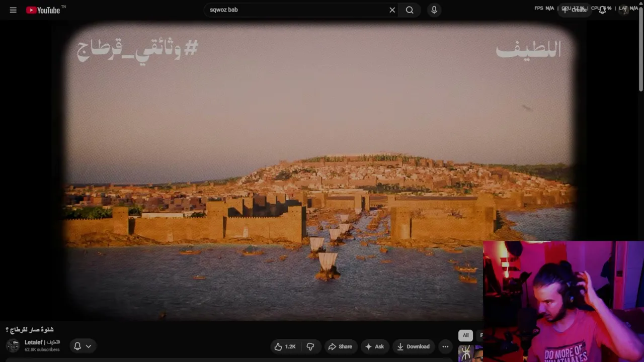644x362 pixels.
Task: Share this video
Action: click(x=340, y=346)
